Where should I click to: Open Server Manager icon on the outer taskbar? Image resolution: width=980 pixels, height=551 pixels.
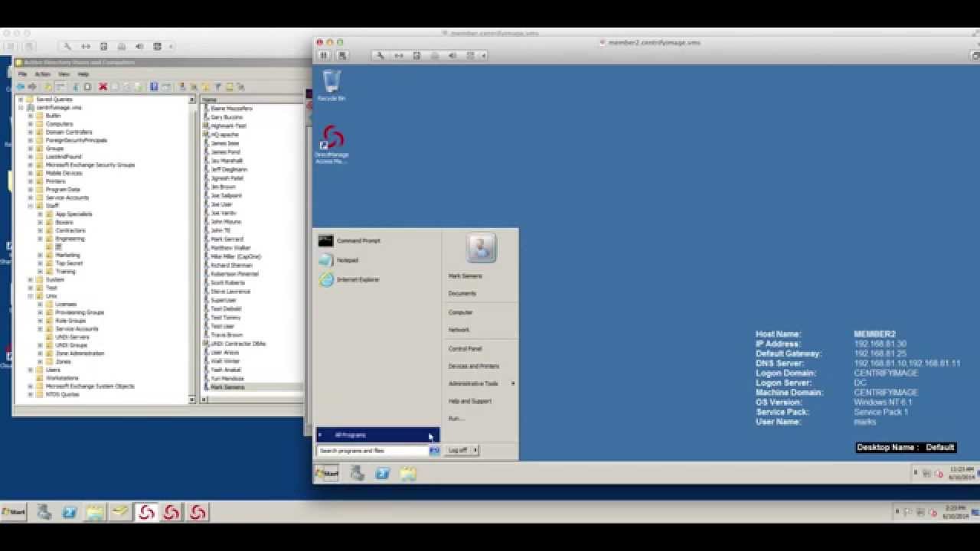click(x=44, y=512)
